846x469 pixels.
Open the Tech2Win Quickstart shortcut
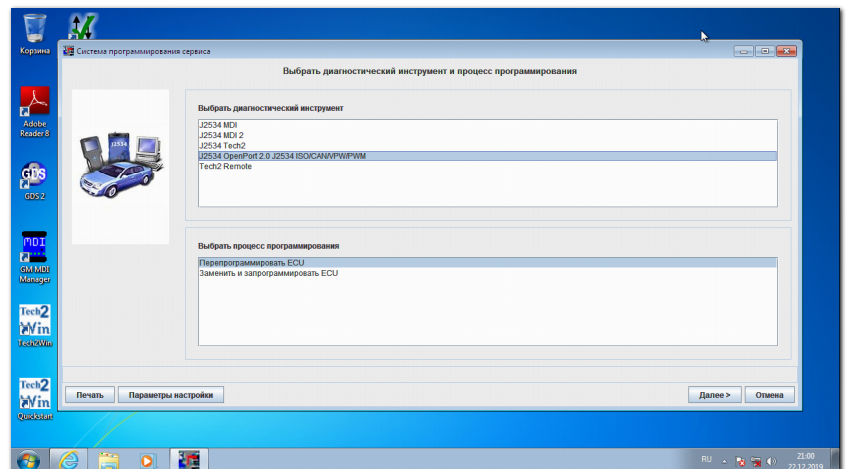(35, 399)
